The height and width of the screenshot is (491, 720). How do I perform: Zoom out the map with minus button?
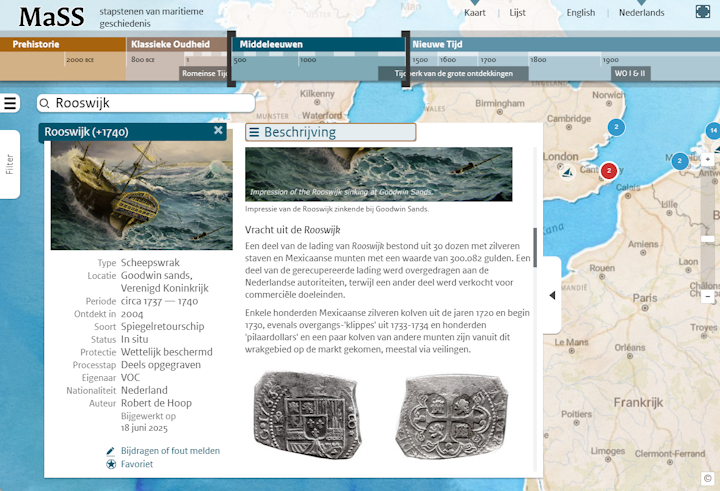[x=708, y=296]
